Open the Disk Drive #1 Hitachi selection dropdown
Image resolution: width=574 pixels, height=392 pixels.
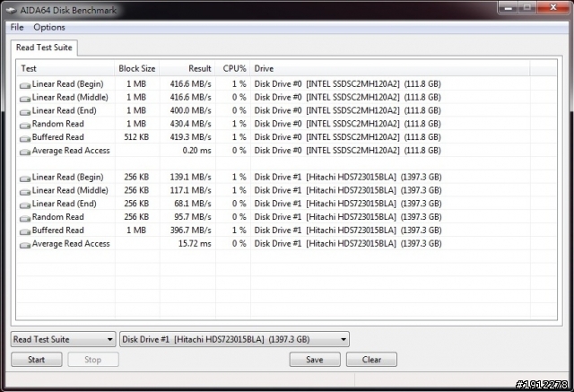pyautogui.click(x=234, y=339)
